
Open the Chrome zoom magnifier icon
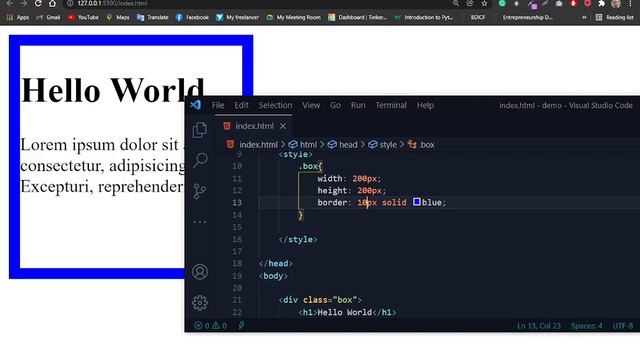pos(456,4)
